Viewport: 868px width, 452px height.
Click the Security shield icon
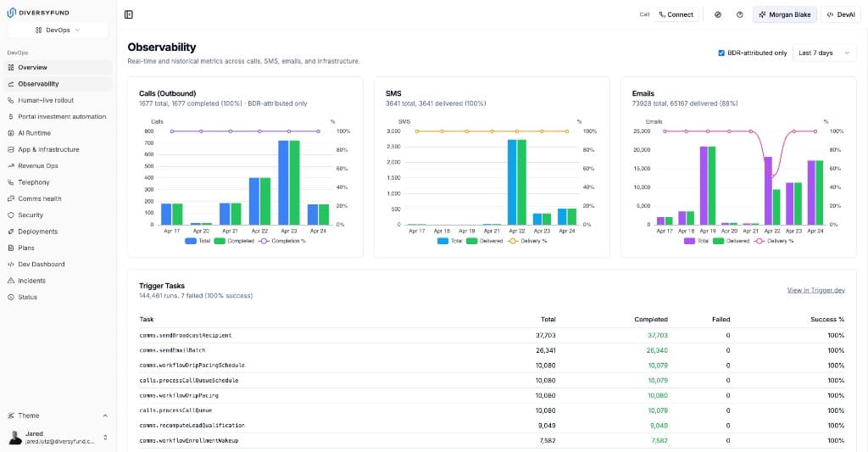click(x=10, y=215)
